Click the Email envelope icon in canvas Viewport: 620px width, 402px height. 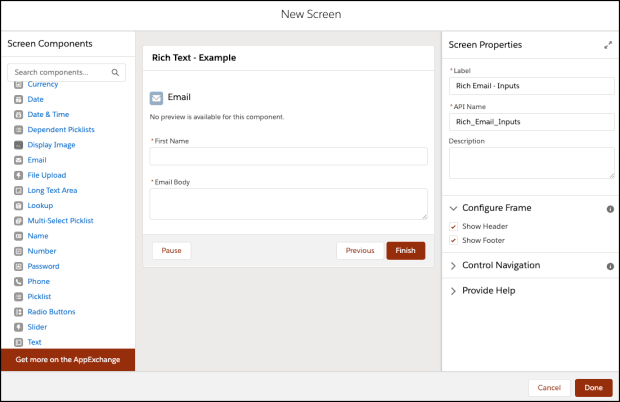[156, 98]
